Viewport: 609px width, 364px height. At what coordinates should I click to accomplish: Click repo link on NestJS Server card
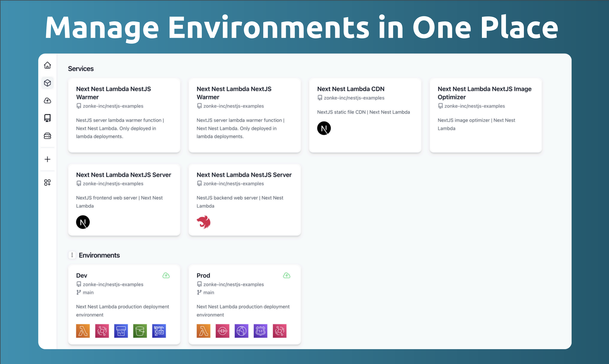click(234, 183)
